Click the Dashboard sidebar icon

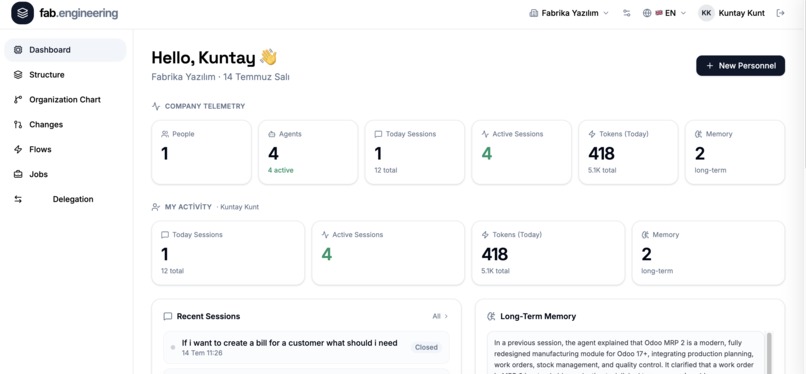18,50
